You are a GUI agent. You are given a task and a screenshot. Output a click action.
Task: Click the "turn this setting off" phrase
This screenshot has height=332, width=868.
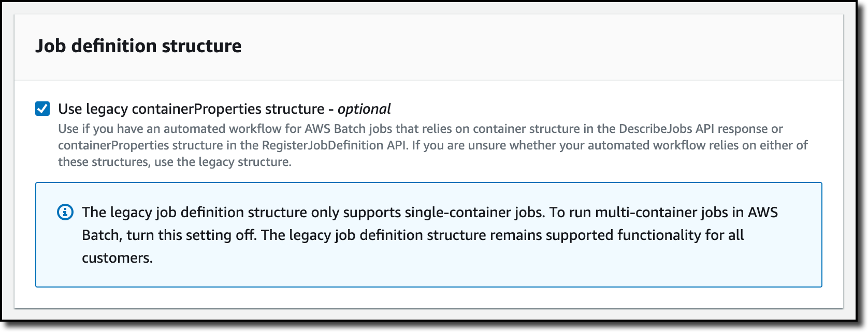pos(197,235)
